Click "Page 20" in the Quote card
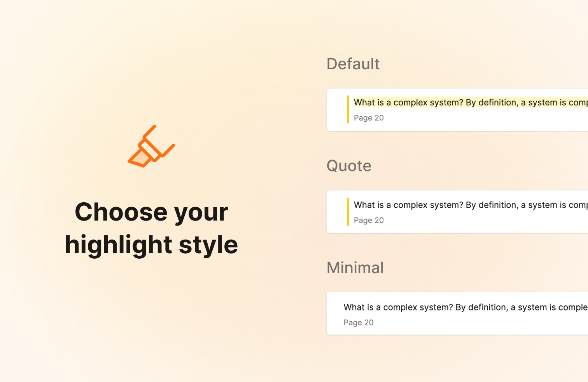The width and height of the screenshot is (588, 382). click(x=369, y=220)
